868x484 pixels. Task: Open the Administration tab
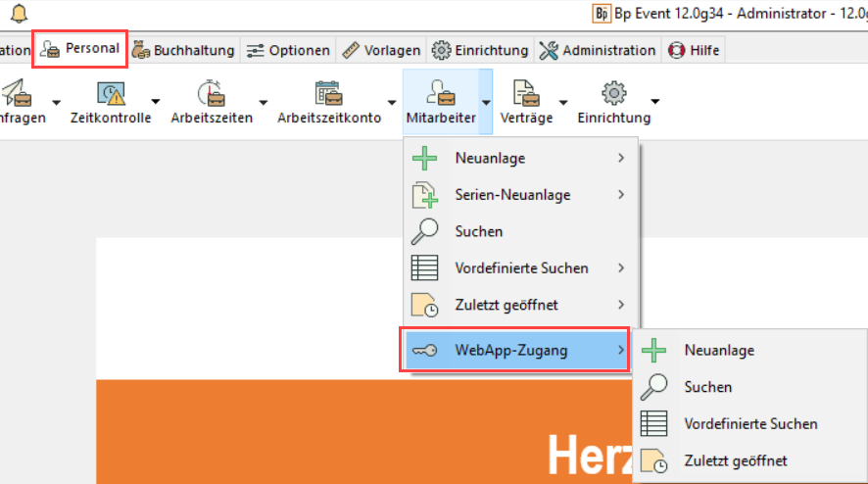pos(598,50)
